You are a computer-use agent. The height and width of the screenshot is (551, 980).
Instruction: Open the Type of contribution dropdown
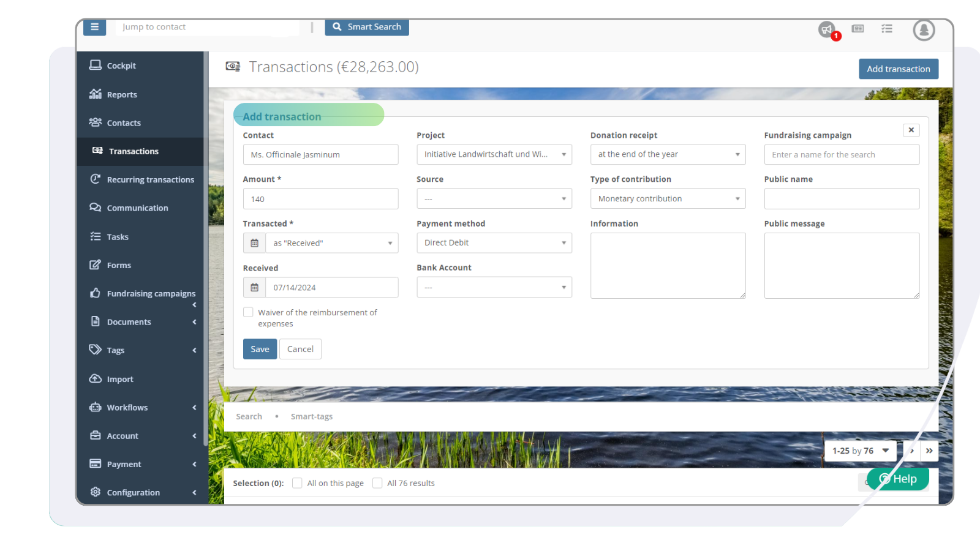pyautogui.click(x=667, y=198)
